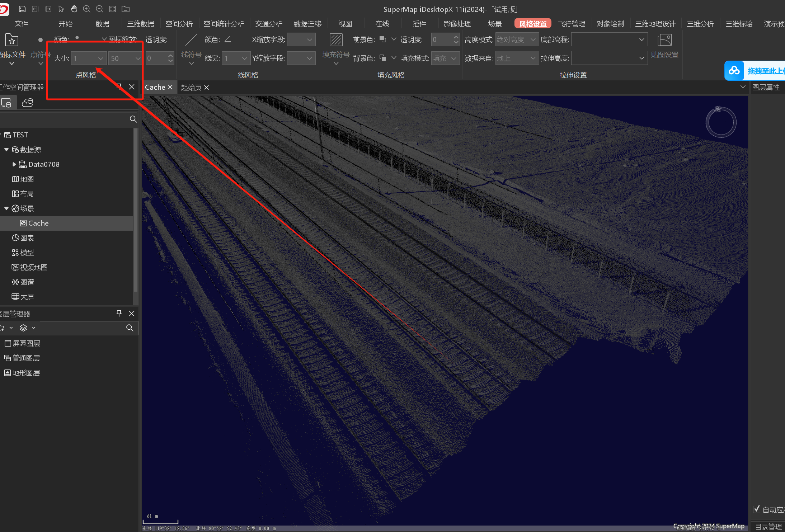Pick the line 颜色 color swatch
This screenshot has height=532, width=785.
[228, 39]
